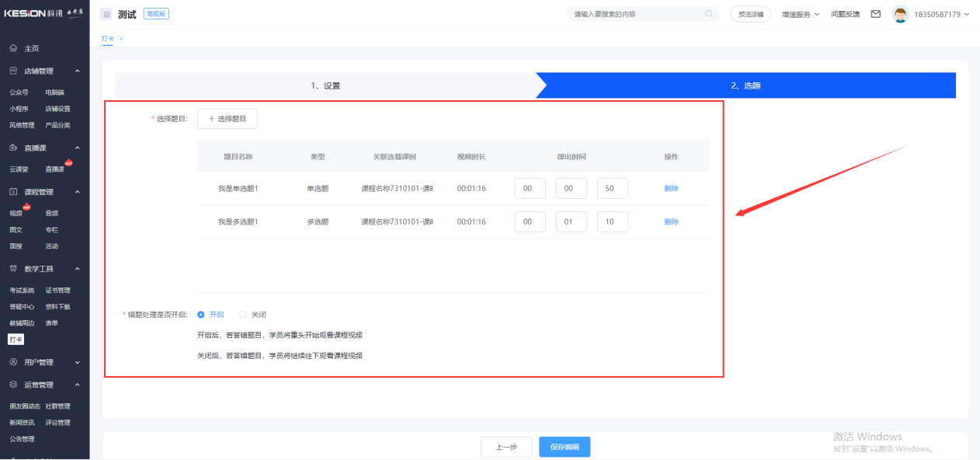Click the user avatar icon
This screenshot has height=460, width=980.
(900, 14)
